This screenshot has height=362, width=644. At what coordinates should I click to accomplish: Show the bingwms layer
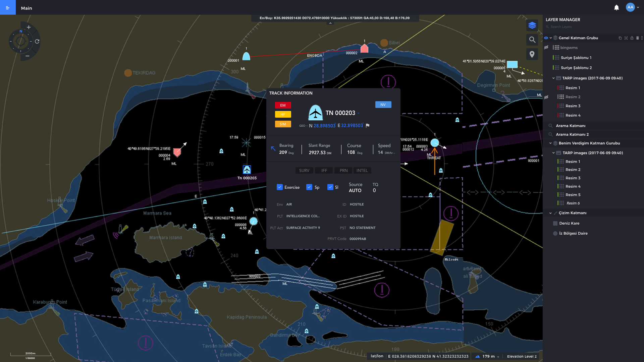point(546,47)
